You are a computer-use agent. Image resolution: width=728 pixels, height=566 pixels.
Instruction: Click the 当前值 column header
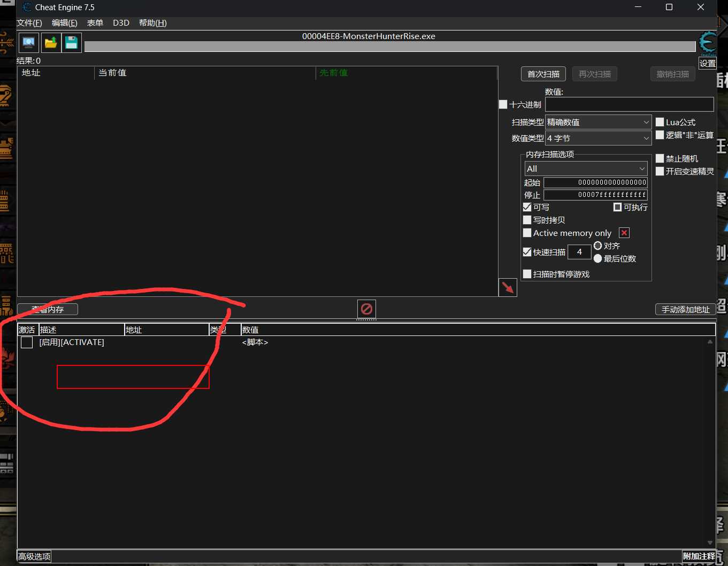click(205, 73)
